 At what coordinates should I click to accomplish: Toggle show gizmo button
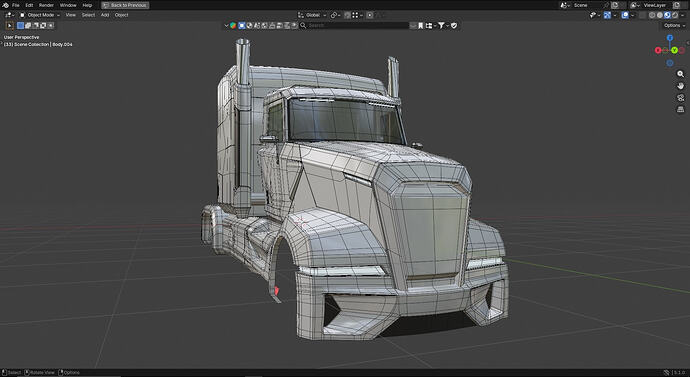(x=607, y=15)
